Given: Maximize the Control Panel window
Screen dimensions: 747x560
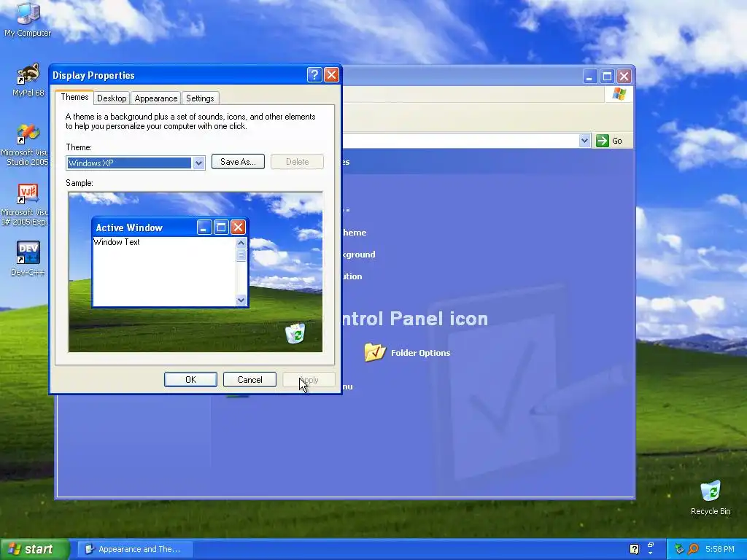Looking at the screenshot, I should tap(607, 76).
